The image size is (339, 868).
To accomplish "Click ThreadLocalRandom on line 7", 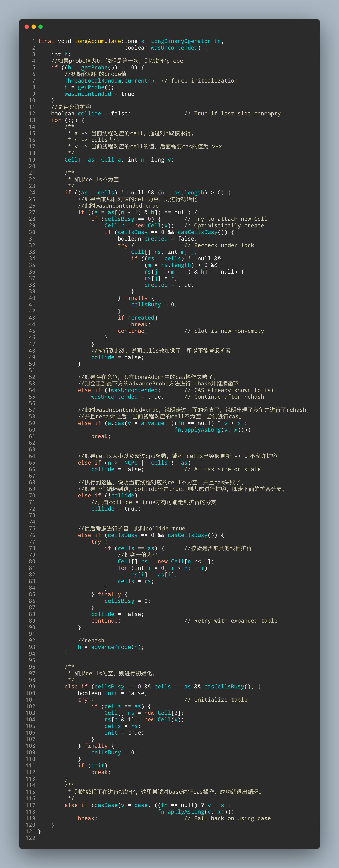I will (x=93, y=81).
